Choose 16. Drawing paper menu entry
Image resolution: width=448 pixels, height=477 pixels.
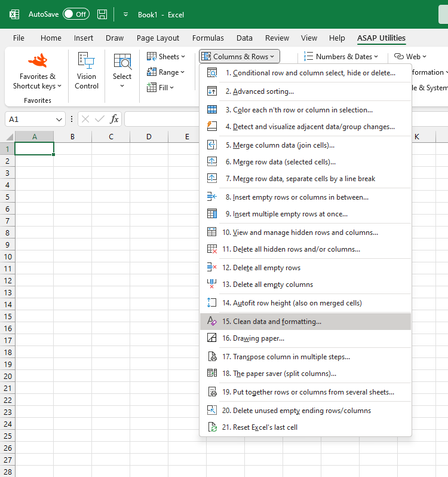[x=305, y=338]
